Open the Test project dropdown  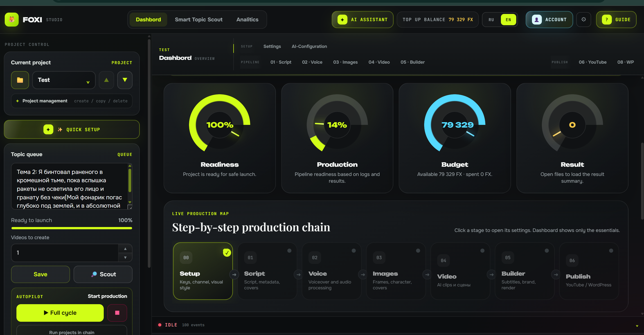click(x=64, y=80)
